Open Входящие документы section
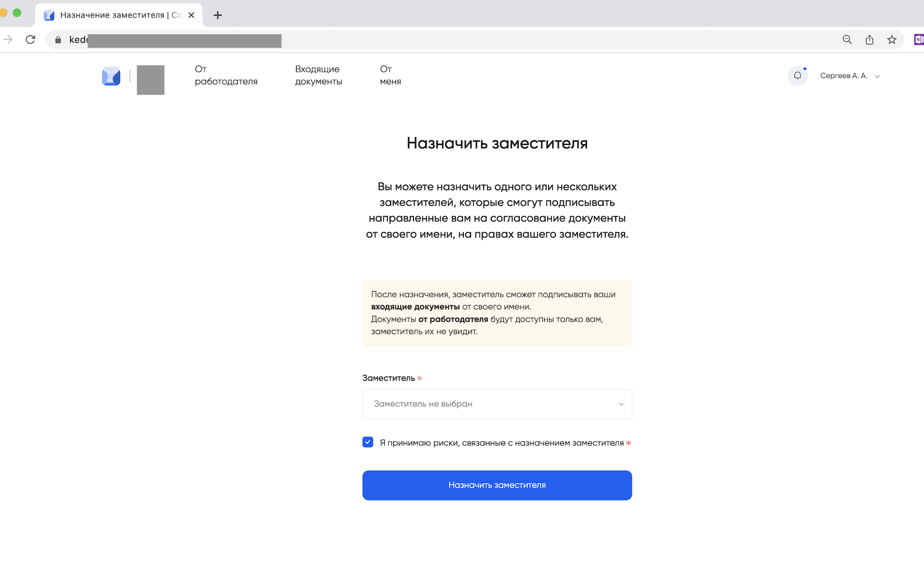 (318, 75)
